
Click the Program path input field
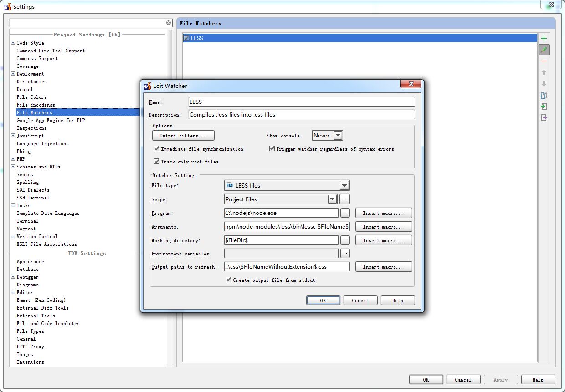(281, 213)
